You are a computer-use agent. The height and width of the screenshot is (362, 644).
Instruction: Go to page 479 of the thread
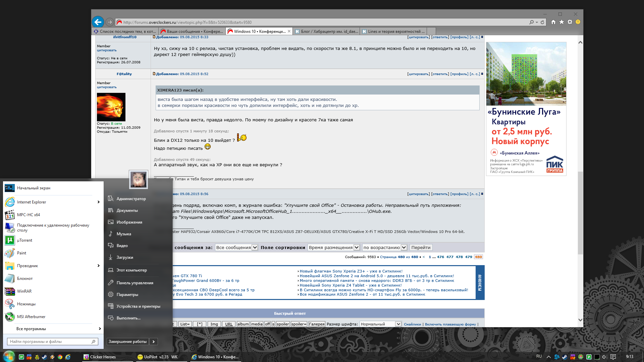469,257
